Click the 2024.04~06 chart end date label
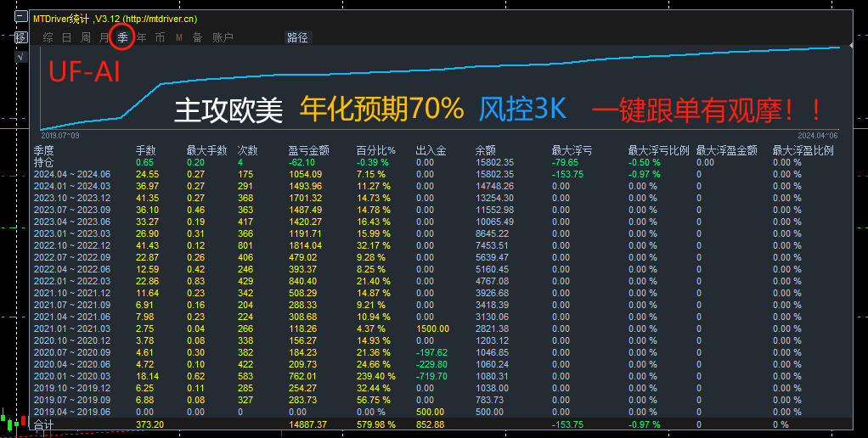 [818, 136]
